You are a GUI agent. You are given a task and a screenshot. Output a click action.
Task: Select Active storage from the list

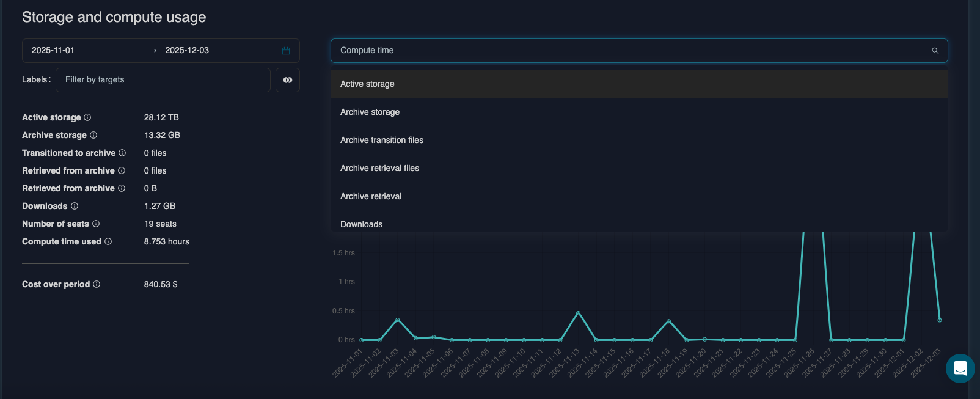367,84
